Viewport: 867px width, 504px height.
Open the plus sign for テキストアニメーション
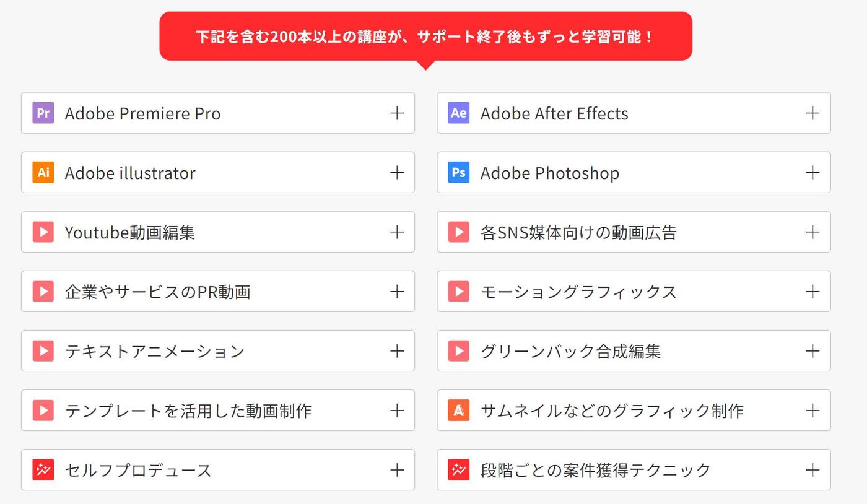[397, 351]
